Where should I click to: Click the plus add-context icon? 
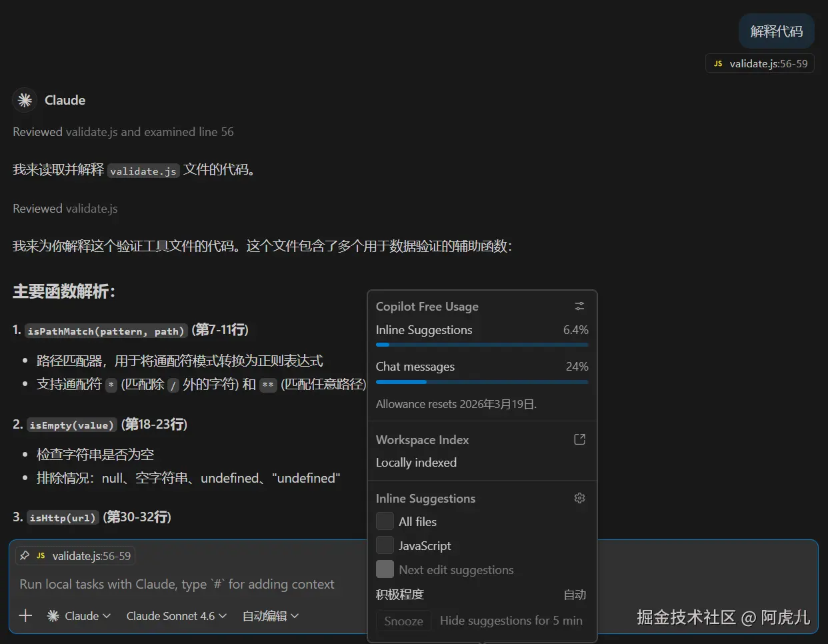click(x=25, y=615)
